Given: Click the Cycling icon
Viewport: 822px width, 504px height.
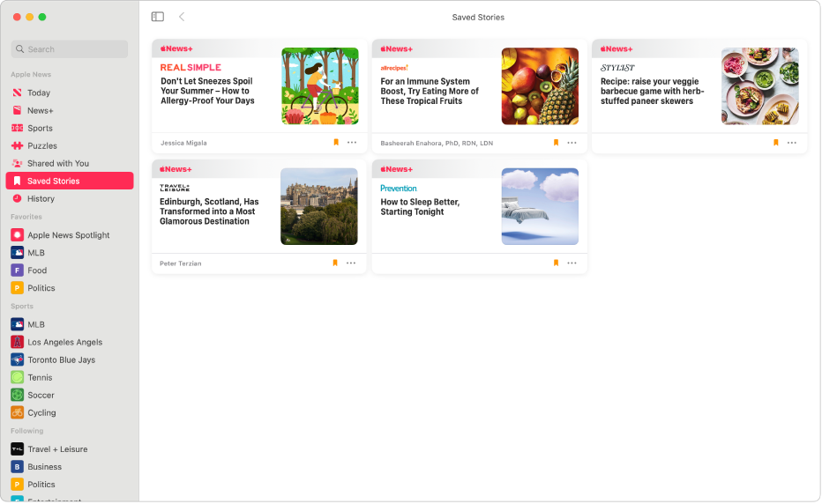Looking at the screenshot, I should click(x=18, y=413).
